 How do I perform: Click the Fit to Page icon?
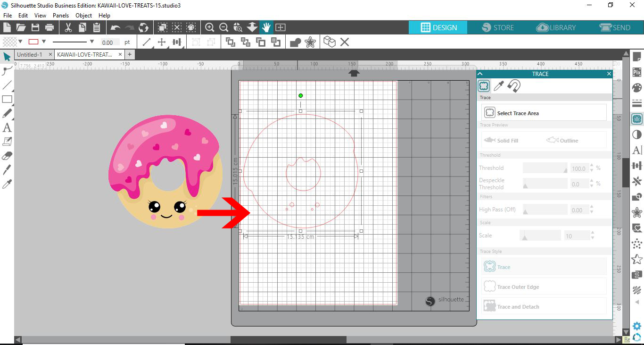click(281, 27)
